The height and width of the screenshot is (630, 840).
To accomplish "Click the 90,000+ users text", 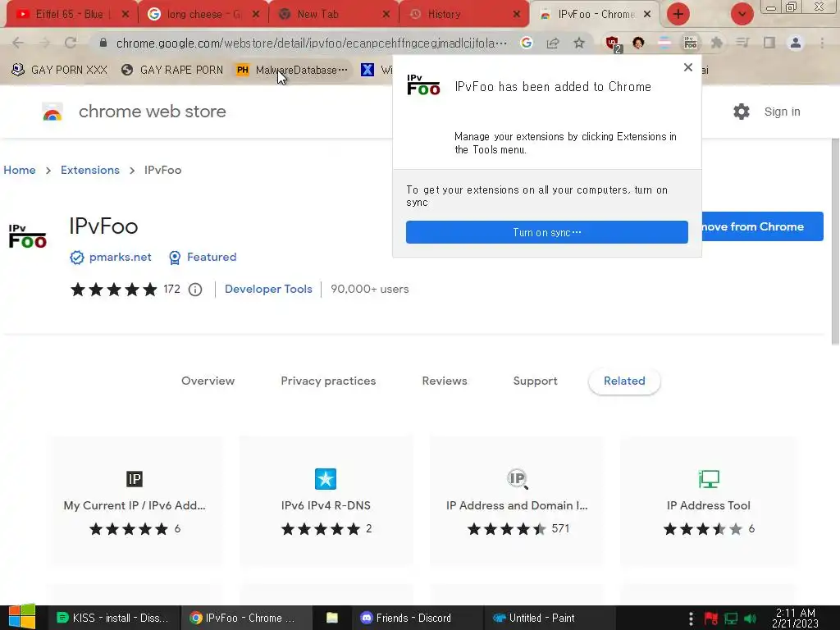I will point(370,290).
